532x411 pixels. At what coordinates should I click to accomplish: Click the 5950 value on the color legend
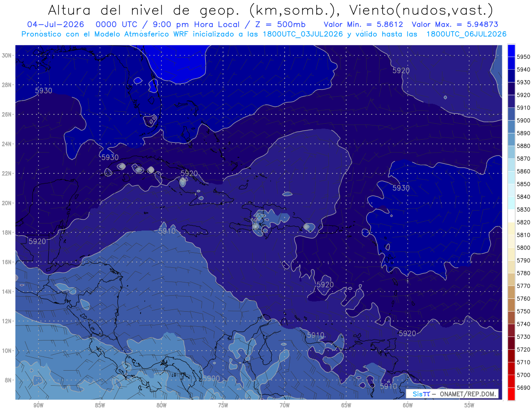coord(523,57)
